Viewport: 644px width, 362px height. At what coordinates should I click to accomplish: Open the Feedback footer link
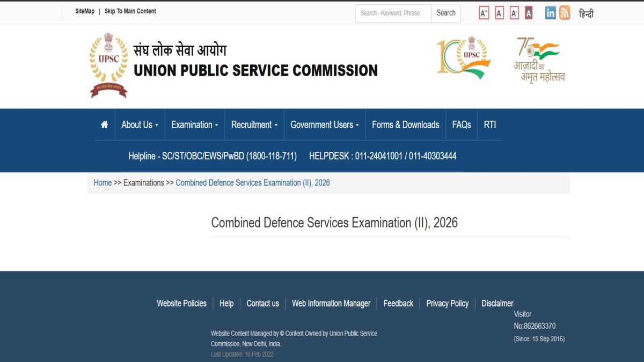point(398,304)
